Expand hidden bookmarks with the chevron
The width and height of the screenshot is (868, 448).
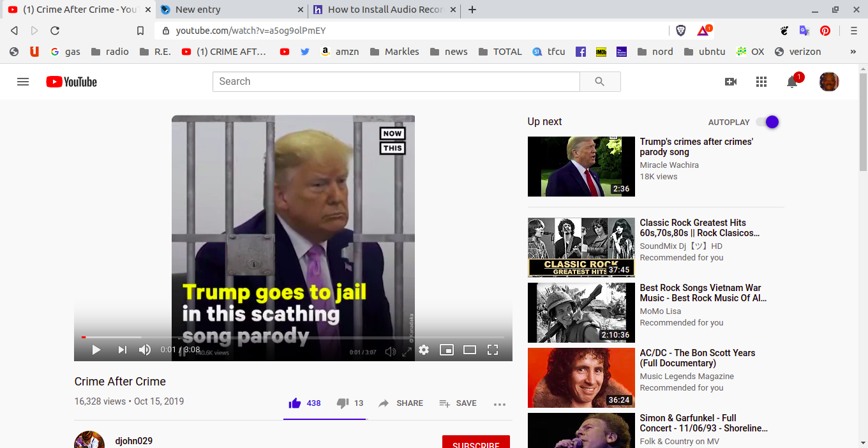(853, 52)
